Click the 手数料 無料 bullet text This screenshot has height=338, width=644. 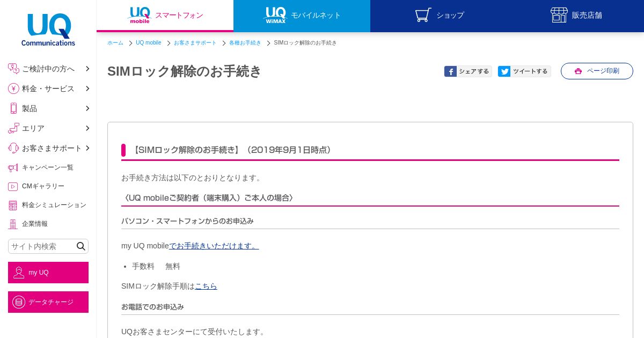156,266
